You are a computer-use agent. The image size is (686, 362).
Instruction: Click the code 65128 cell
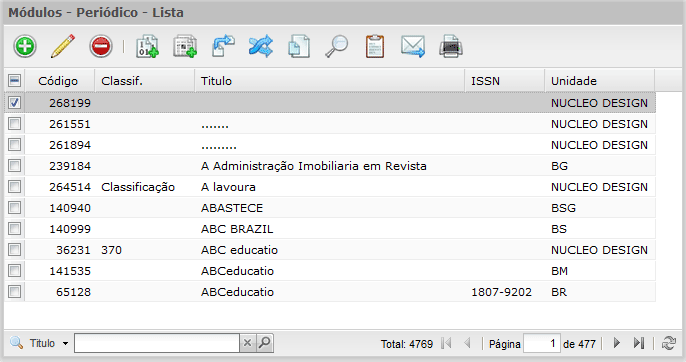[x=74, y=292]
